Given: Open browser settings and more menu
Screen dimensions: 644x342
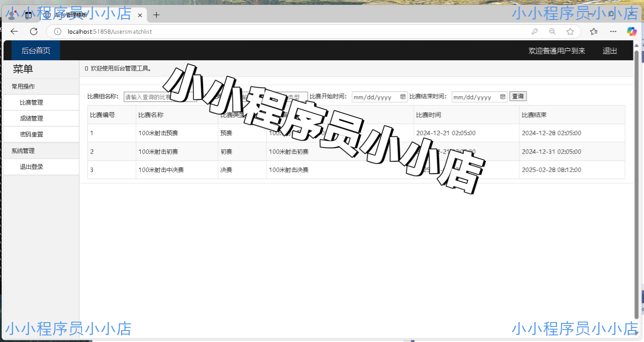Looking at the screenshot, I should tap(613, 31).
